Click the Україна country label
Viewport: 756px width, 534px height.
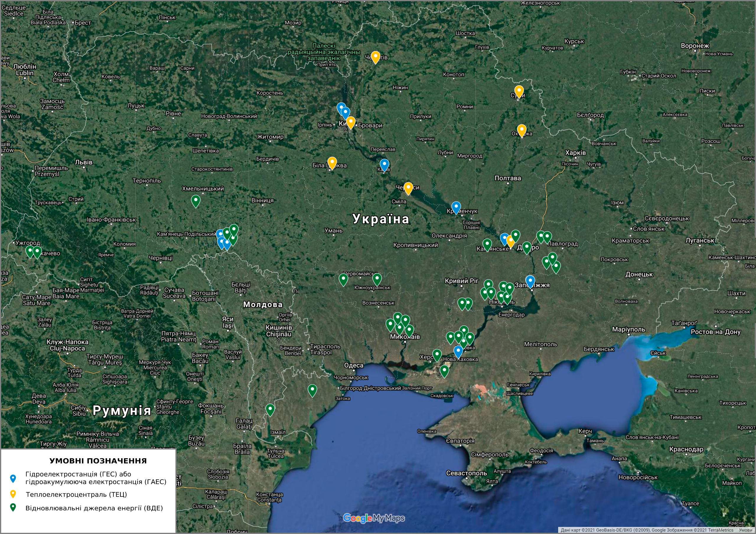[381, 219]
